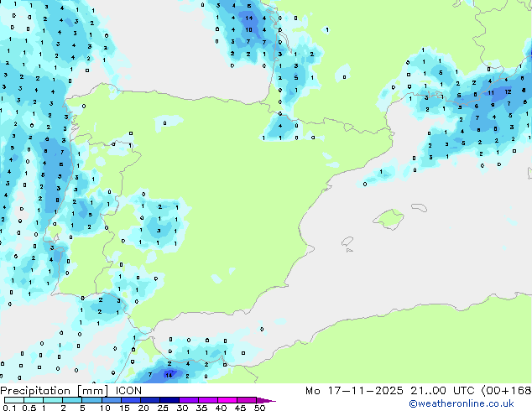
Task: Click the '11' precipitation value on the map
Action: [x=491, y=92]
